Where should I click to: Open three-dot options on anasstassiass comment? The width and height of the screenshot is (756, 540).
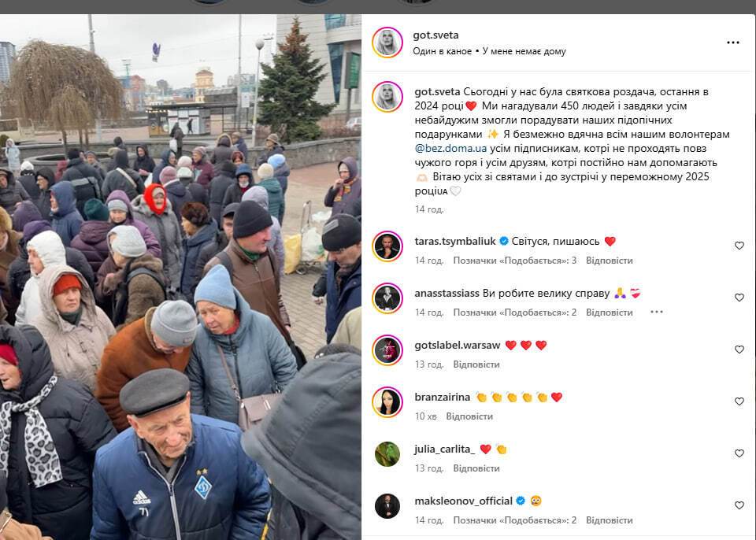(x=657, y=312)
